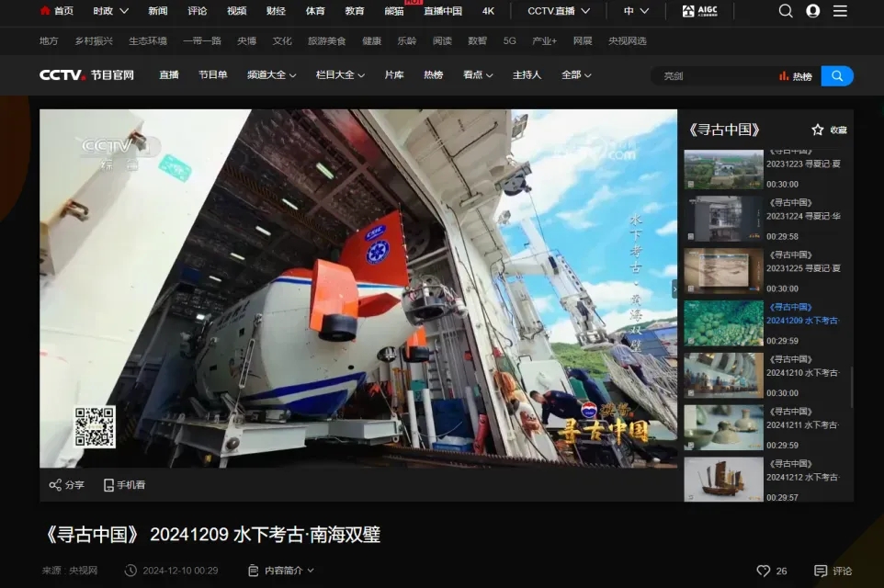Open 乡村振兴 link
The width and height of the screenshot is (884, 588).
click(94, 40)
